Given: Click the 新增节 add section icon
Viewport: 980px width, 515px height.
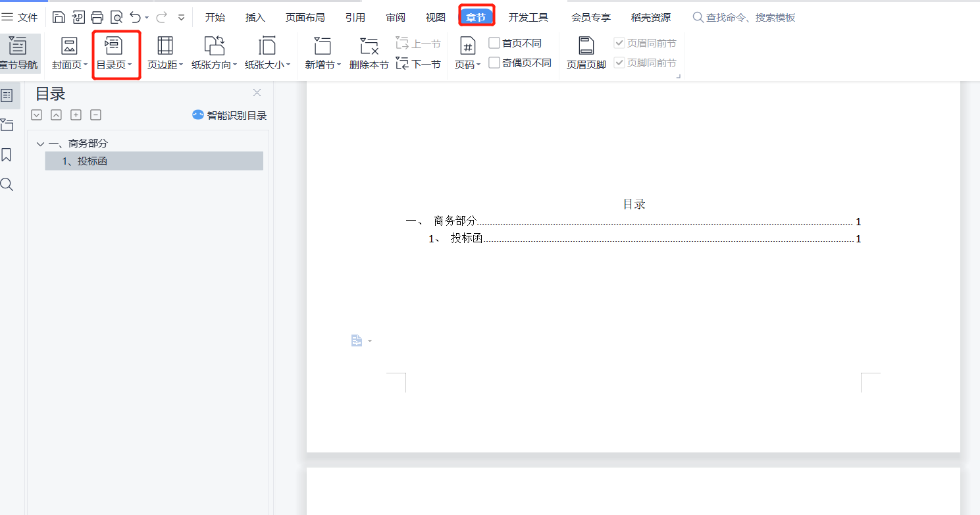Looking at the screenshot, I should click(322, 46).
